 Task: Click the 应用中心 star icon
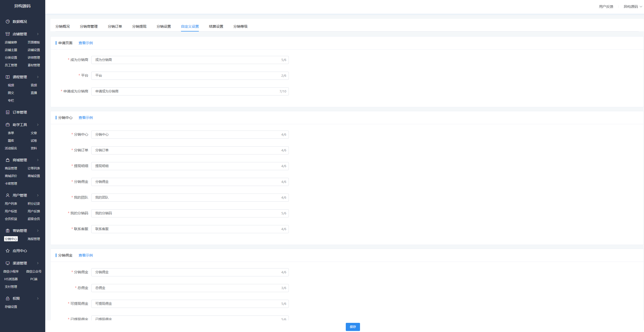pos(8,251)
